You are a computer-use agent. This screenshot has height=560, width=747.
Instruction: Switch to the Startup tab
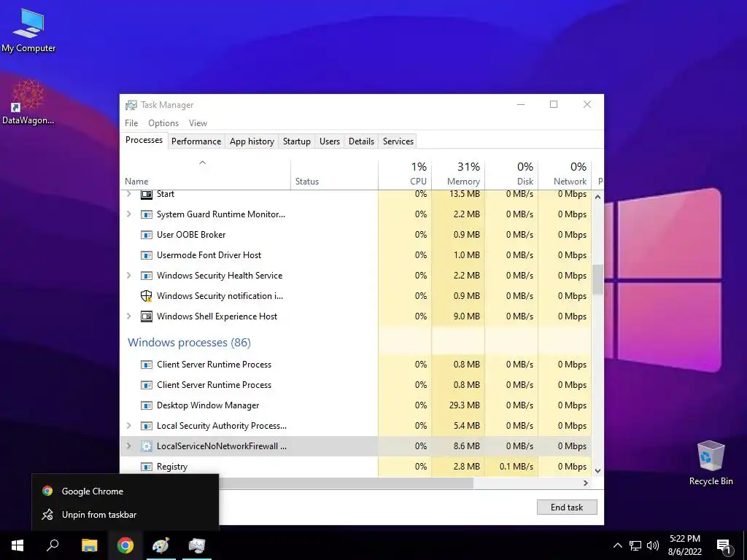(297, 141)
